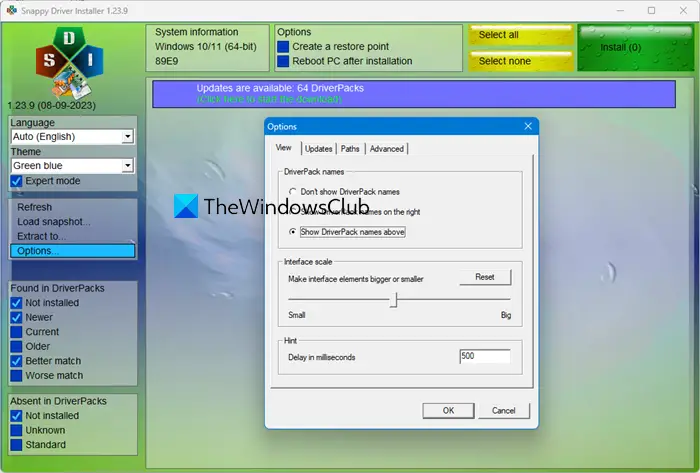Switch to the Updates tab

[x=318, y=149]
